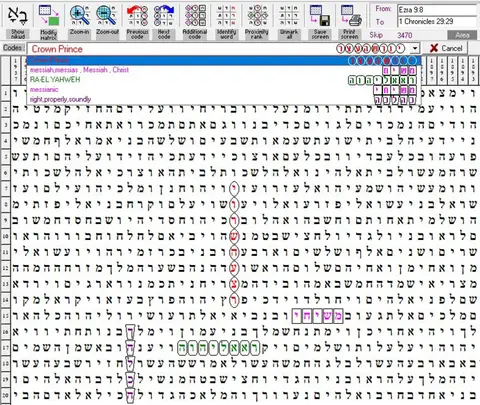Image resolution: width=480 pixels, height=405 pixels.
Task: Click the Print screen icon
Action: pyautogui.click(x=350, y=16)
